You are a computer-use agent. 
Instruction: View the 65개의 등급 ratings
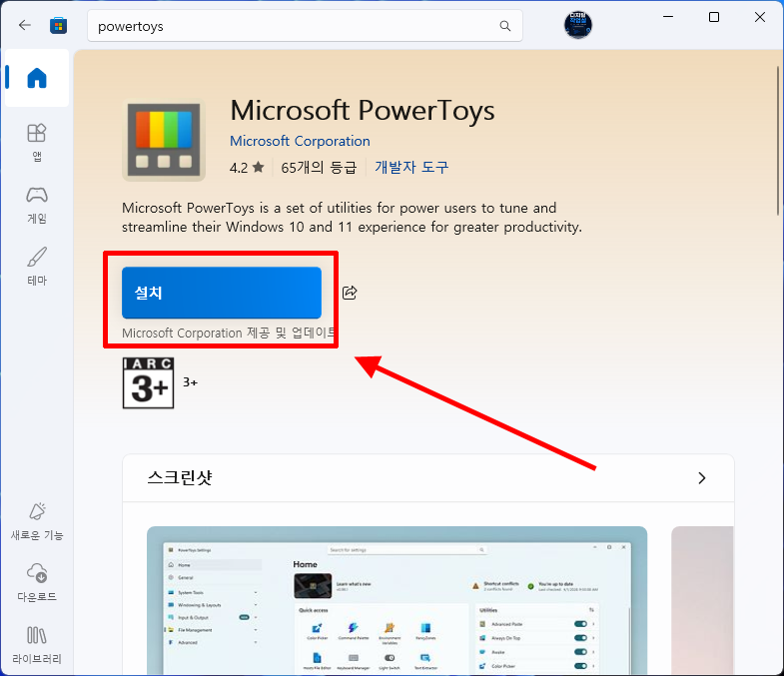(x=319, y=167)
